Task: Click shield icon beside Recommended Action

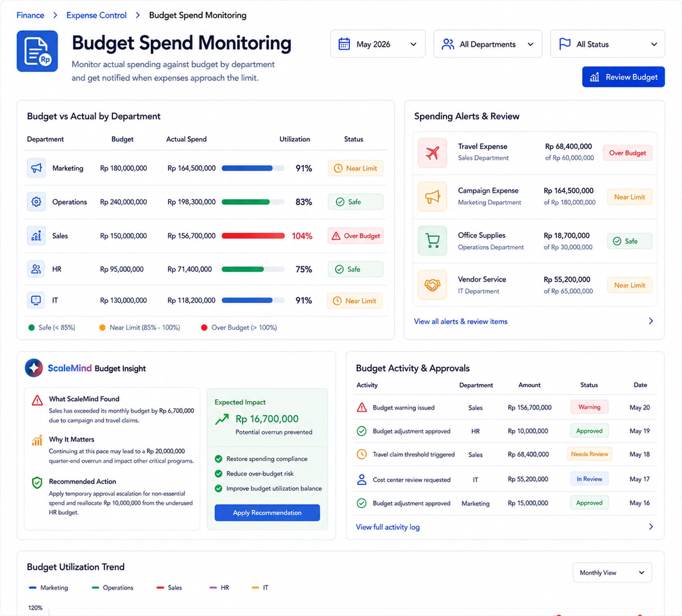Action: coord(37,483)
